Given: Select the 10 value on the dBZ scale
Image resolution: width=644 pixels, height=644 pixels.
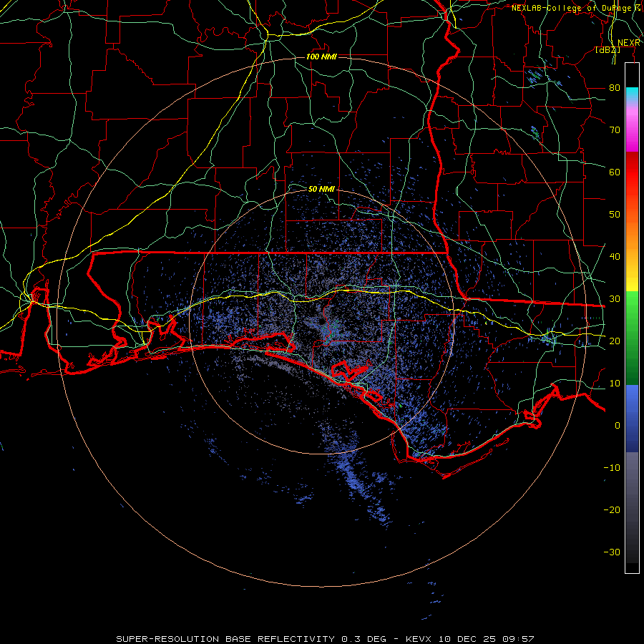Looking at the screenshot, I should (615, 384).
